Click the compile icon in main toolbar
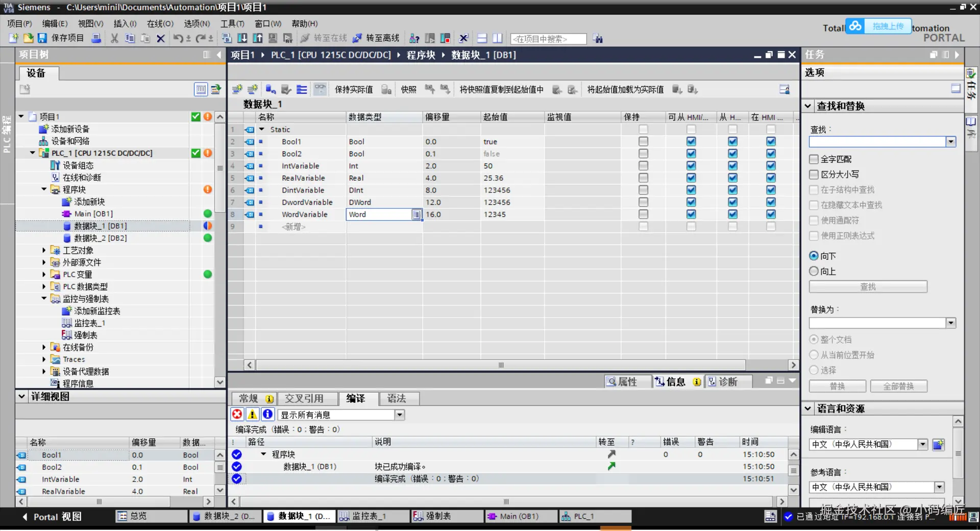980x531 pixels. 227,38
